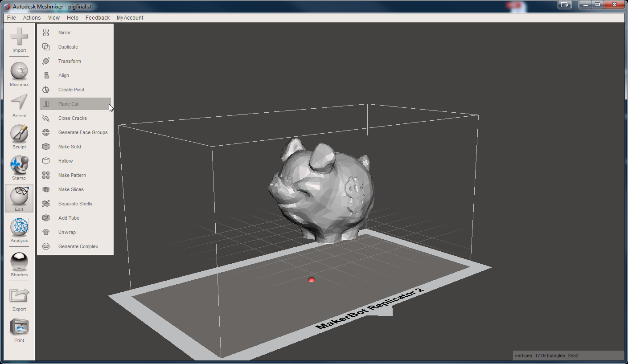Click the Unwrap shirt icon
The width and height of the screenshot is (628, 364).
pyautogui.click(x=46, y=232)
